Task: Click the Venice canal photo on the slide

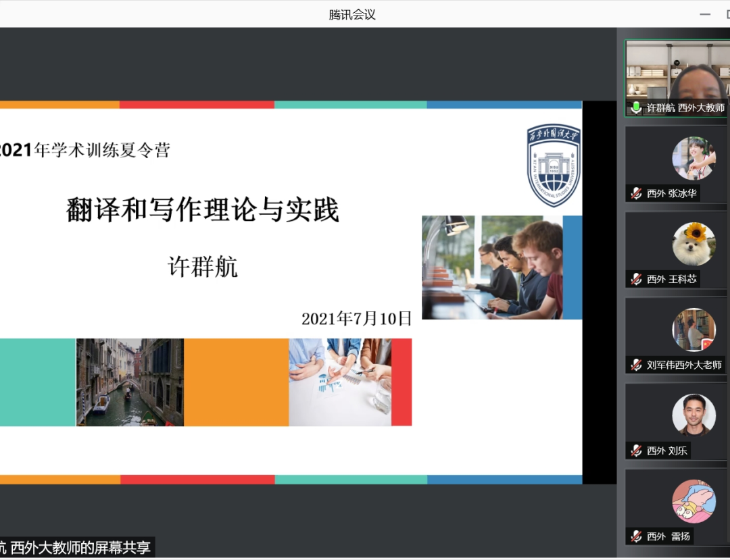Action: (x=130, y=382)
